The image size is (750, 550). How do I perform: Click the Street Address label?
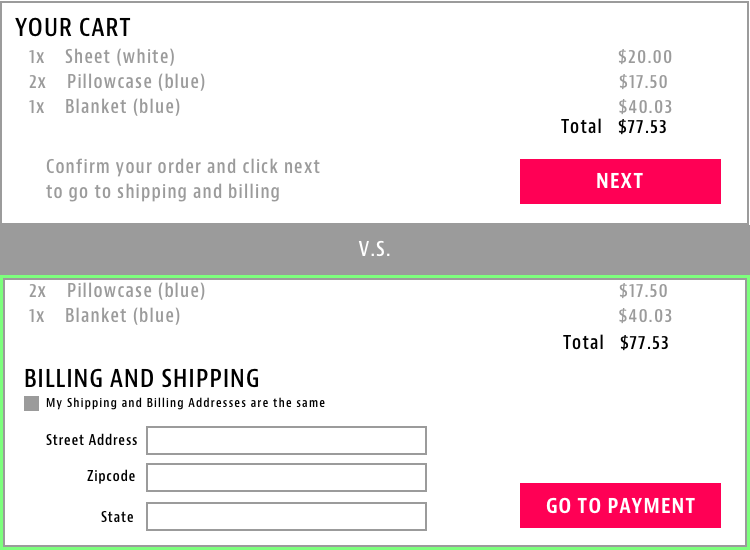[x=92, y=440]
